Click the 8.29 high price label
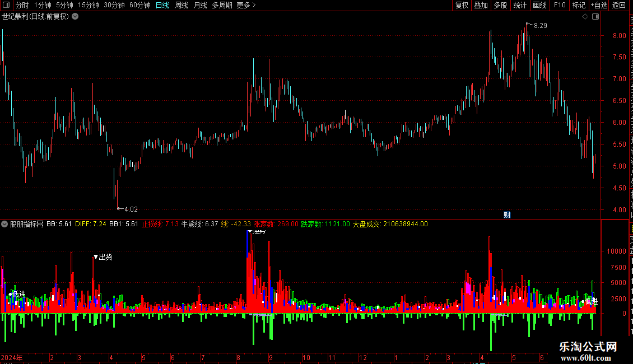The image size is (633, 364). click(540, 26)
